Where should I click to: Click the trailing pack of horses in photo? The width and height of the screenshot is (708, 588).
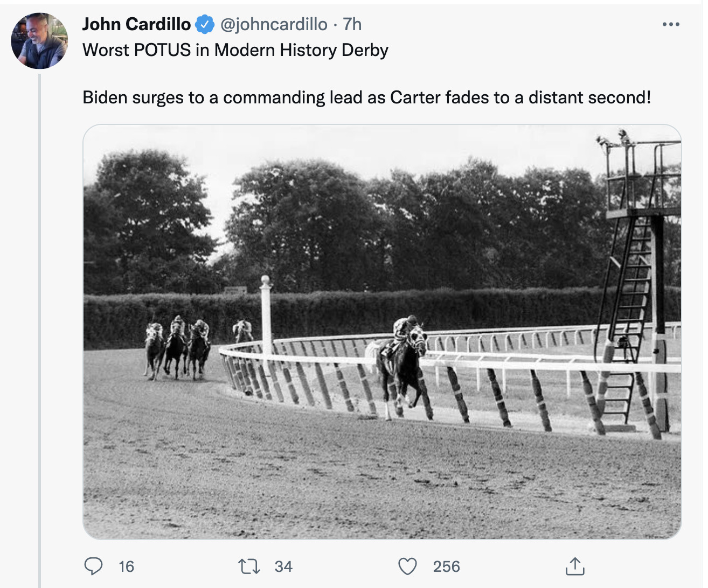(x=178, y=347)
